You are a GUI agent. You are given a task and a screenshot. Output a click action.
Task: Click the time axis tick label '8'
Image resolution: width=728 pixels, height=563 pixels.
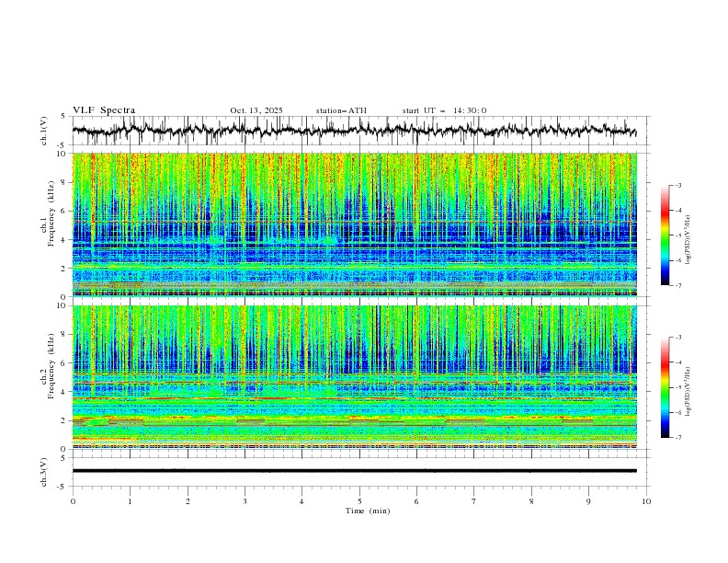pos(531,501)
